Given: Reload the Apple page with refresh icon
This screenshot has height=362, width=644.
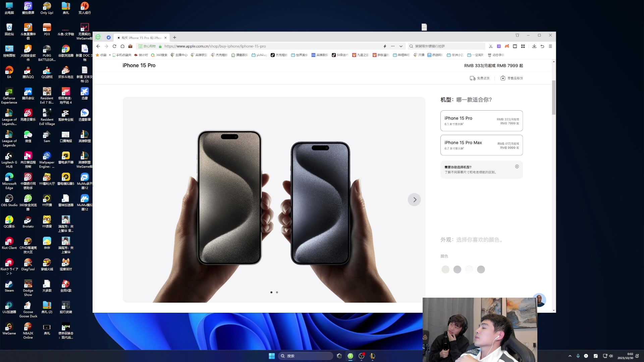Looking at the screenshot, I should click(x=114, y=46).
